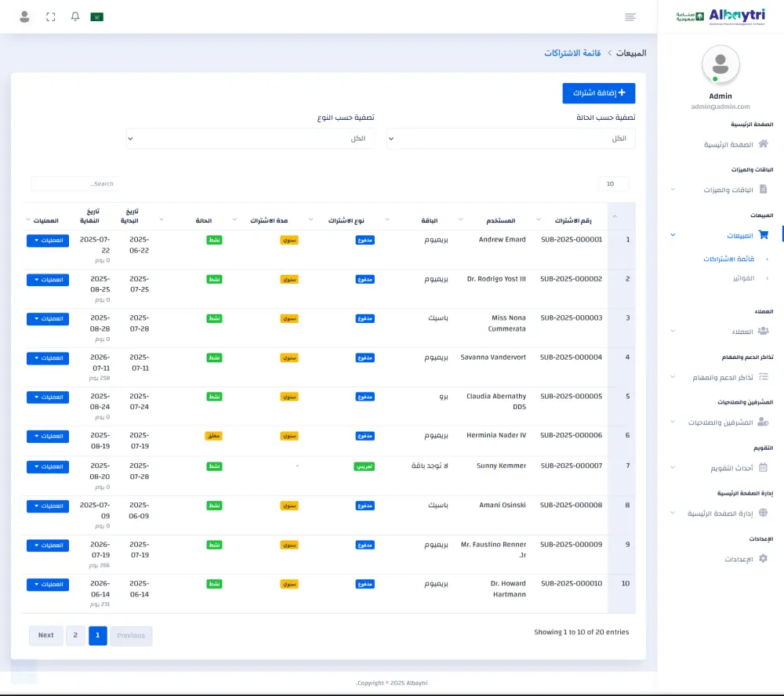Go to Next page
Image resolution: width=784 pixels, height=696 pixels.
(x=46, y=636)
